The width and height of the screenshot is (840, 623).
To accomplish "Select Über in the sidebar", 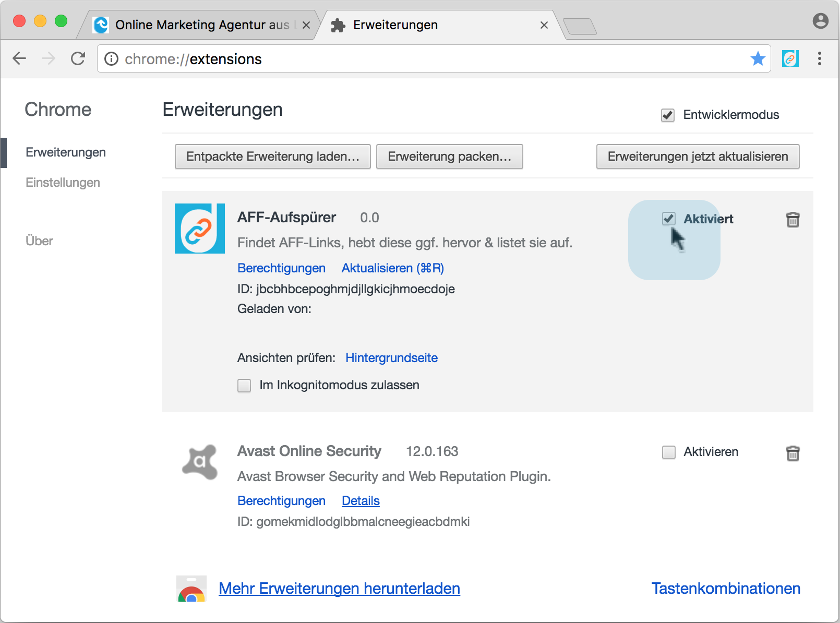I will point(40,241).
